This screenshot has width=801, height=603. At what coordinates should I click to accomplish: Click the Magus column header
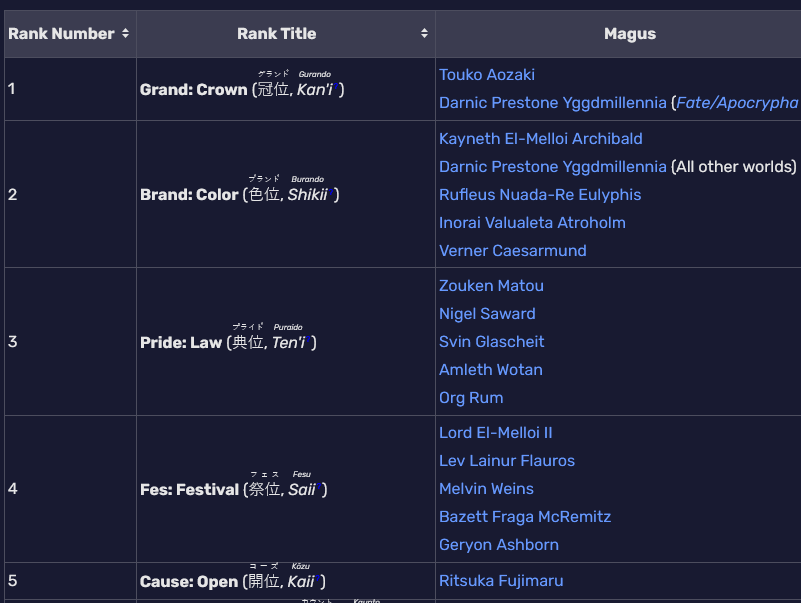[630, 34]
